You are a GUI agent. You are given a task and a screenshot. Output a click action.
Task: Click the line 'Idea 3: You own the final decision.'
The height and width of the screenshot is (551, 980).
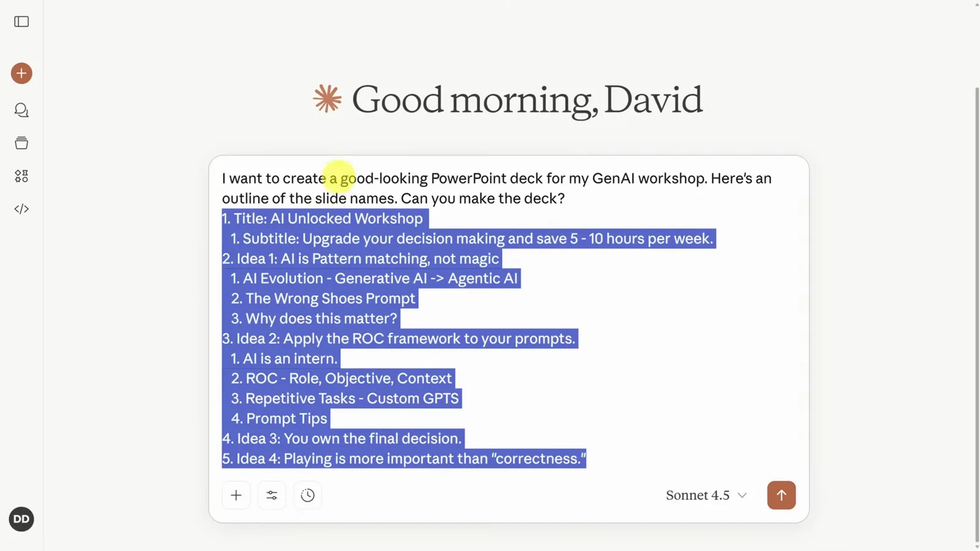[342, 439]
